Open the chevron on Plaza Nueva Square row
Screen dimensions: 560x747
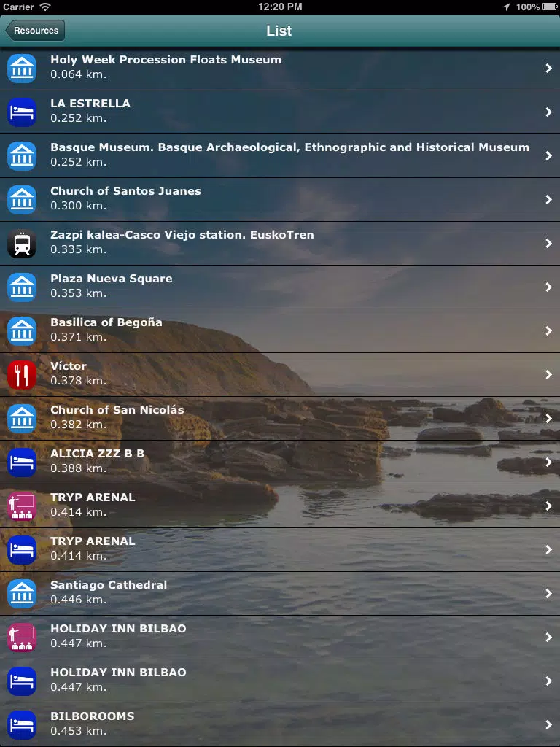(x=548, y=287)
